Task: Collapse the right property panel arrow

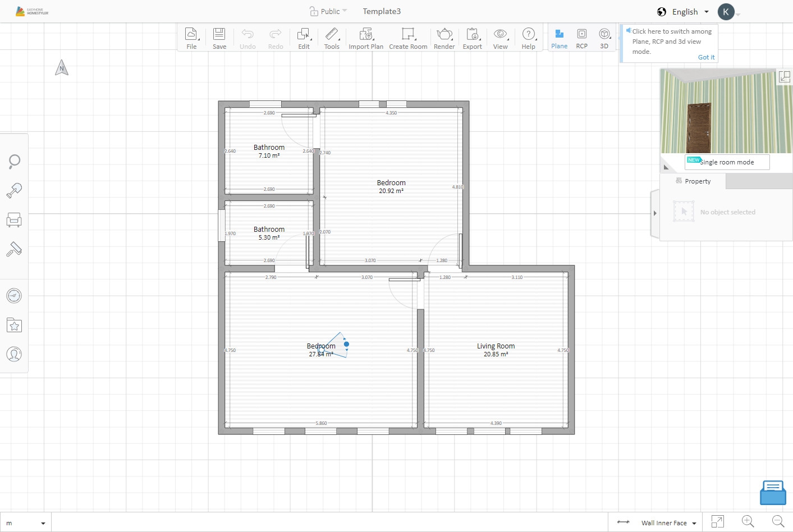Action: (x=655, y=213)
